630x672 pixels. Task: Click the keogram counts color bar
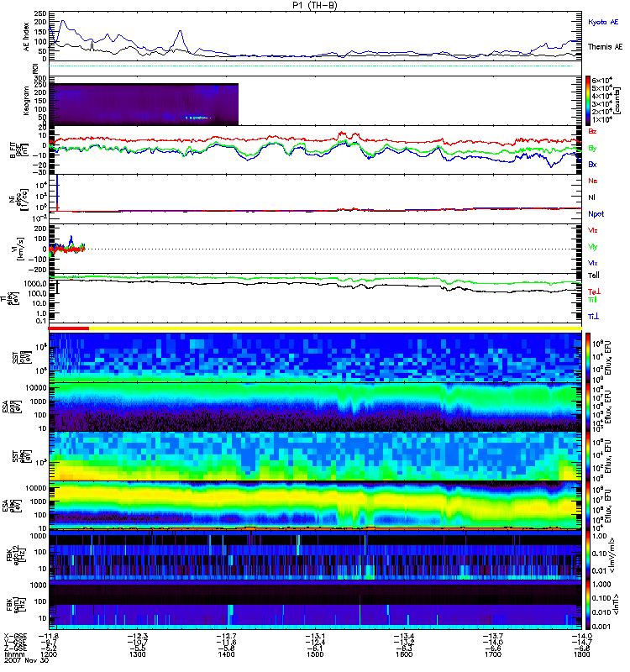[x=588, y=101]
